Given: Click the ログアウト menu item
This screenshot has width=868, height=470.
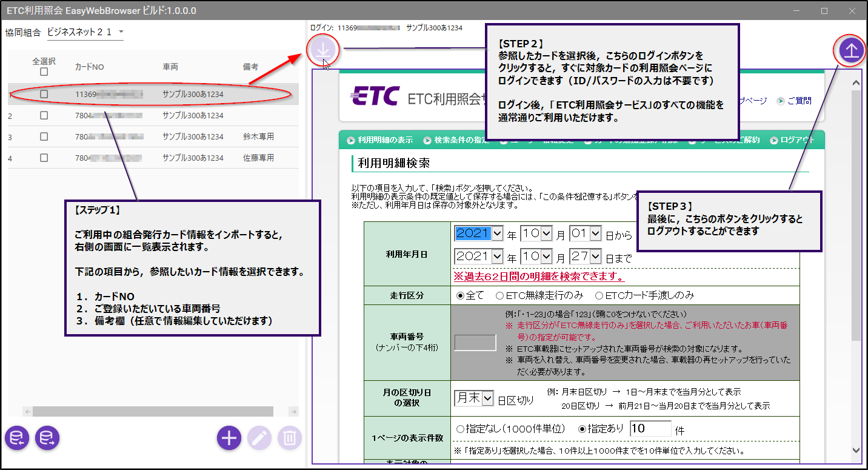Looking at the screenshot, I should 793,140.
